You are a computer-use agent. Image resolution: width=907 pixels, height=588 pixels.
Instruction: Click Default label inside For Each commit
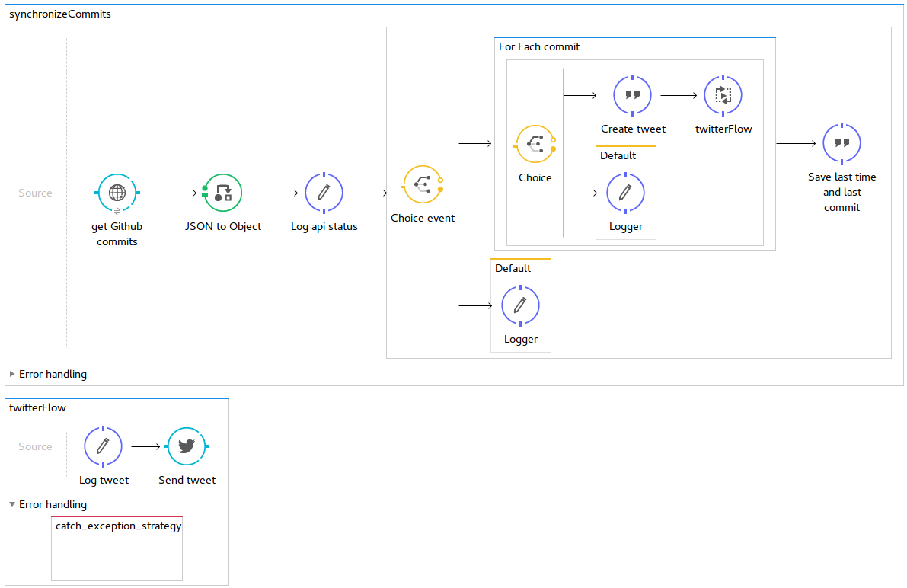coord(618,155)
